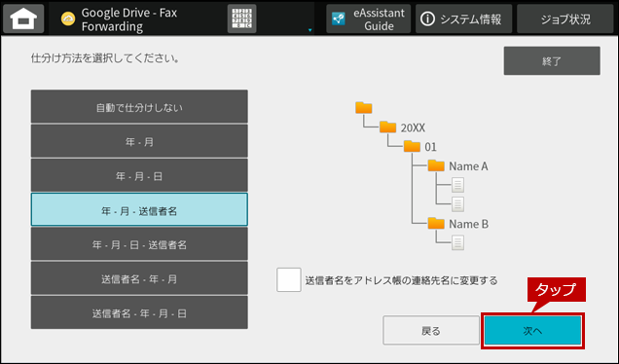619x364 pixels.
Task: Click the Google Drive cloud icon
Action: tap(68, 18)
